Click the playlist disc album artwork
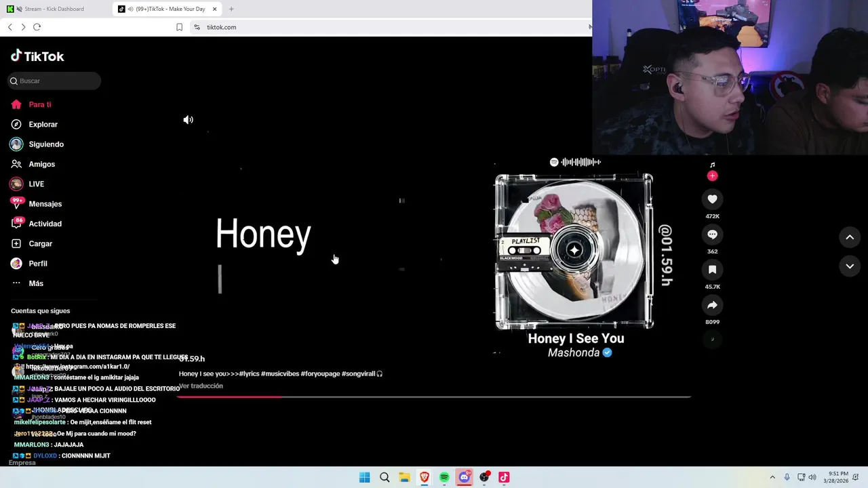The height and width of the screenshot is (488, 868). [574, 251]
